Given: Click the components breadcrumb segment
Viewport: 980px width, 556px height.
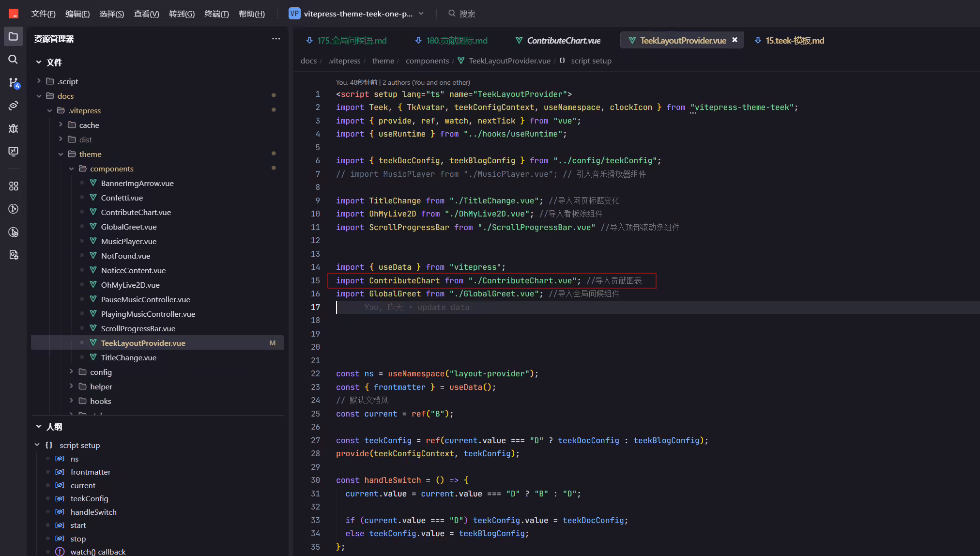Looking at the screenshot, I should pyautogui.click(x=428, y=61).
